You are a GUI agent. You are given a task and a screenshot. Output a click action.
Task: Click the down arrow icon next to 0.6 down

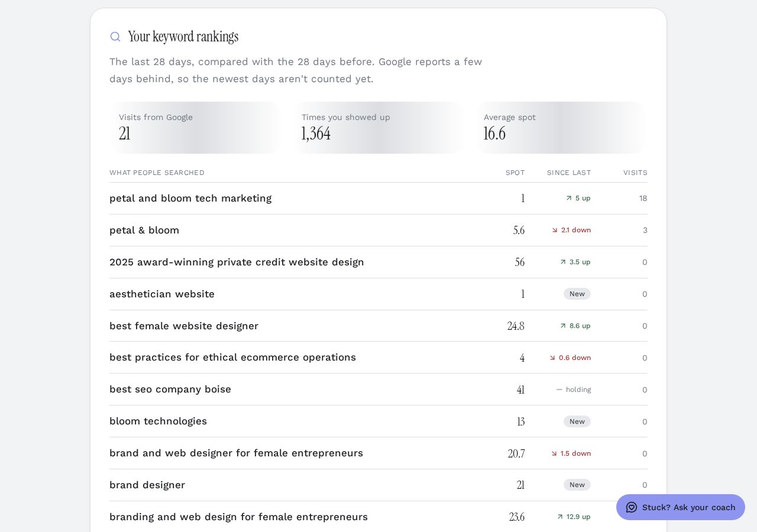pyautogui.click(x=552, y=358)
